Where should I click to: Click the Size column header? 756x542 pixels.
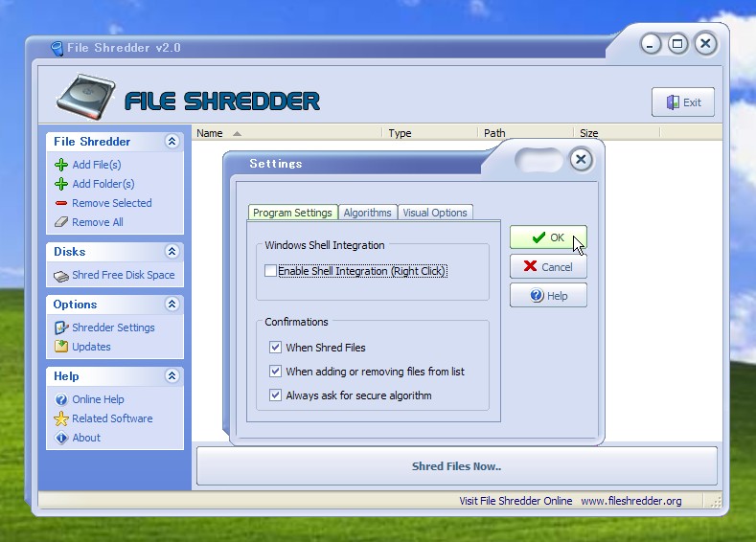pyautogui.click(x=616, y=133)
